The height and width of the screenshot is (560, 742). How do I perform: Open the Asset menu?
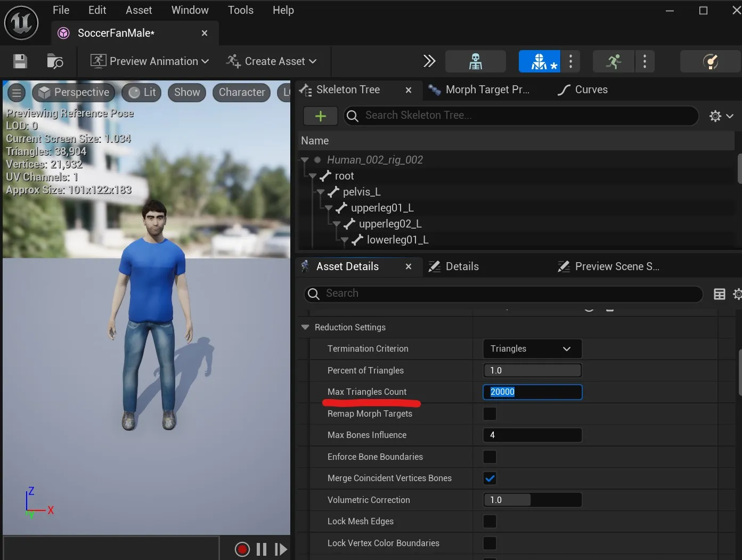point(138,10)
